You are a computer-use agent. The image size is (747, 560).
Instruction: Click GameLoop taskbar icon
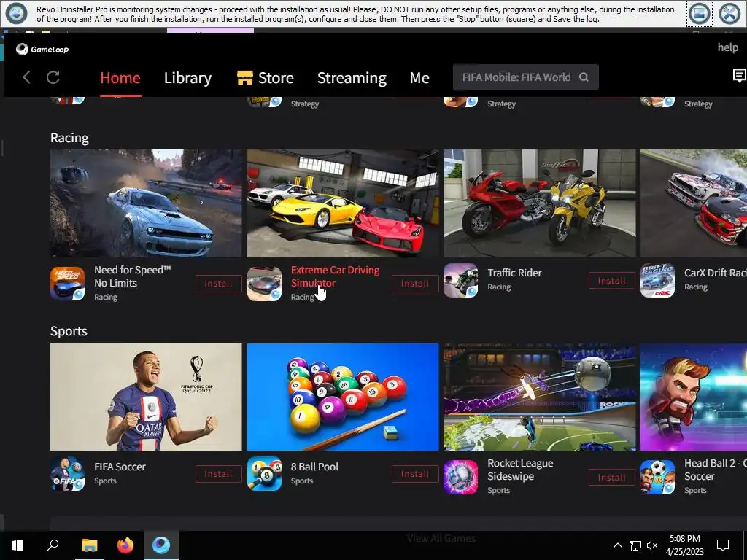[x=161, y=545]
